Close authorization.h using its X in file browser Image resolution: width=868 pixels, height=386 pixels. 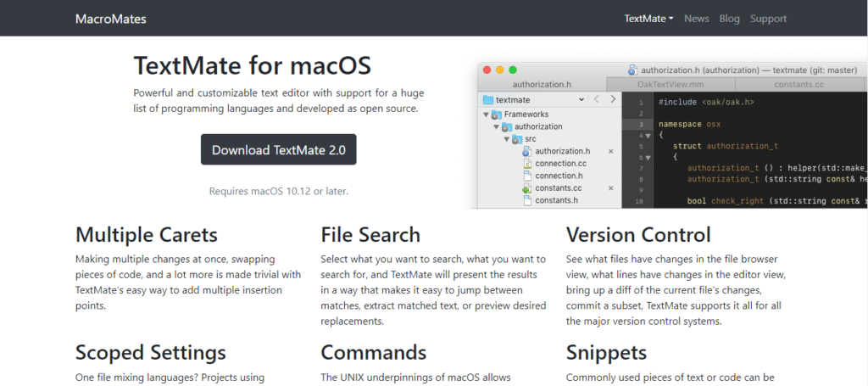point(611,151)
